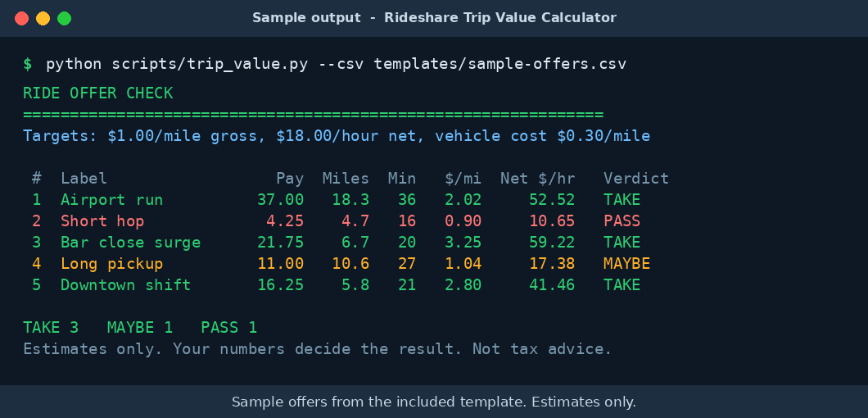This screenshot has width=868, height=418.
Task: Click the 'Verdict' column header
Action: pyautogui.click(x=636, y=179)
